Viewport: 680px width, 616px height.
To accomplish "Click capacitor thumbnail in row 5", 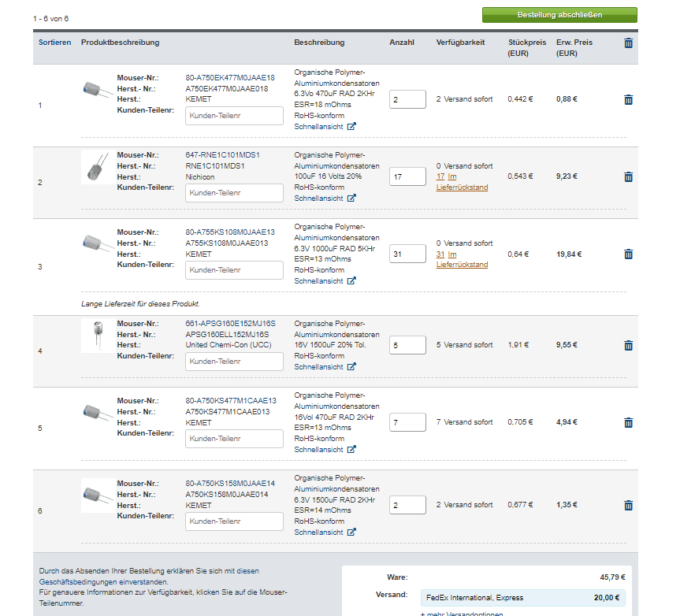I will click(x=98, y=413).
